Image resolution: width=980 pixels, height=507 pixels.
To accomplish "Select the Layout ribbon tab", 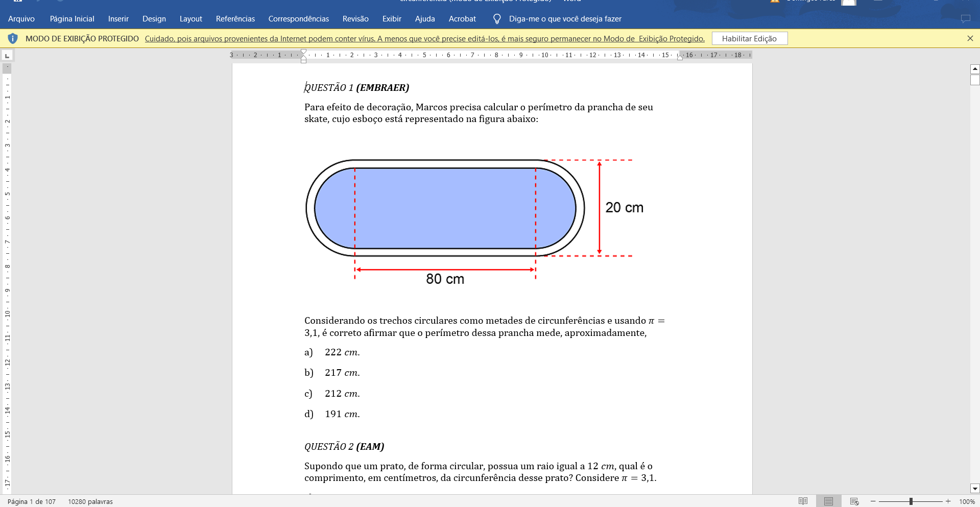I will (190, 19).
